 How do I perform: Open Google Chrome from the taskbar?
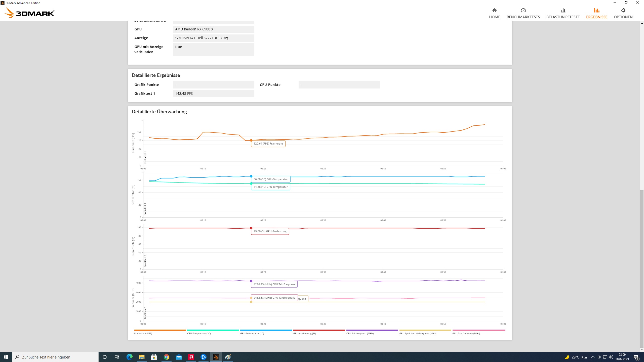167,357
